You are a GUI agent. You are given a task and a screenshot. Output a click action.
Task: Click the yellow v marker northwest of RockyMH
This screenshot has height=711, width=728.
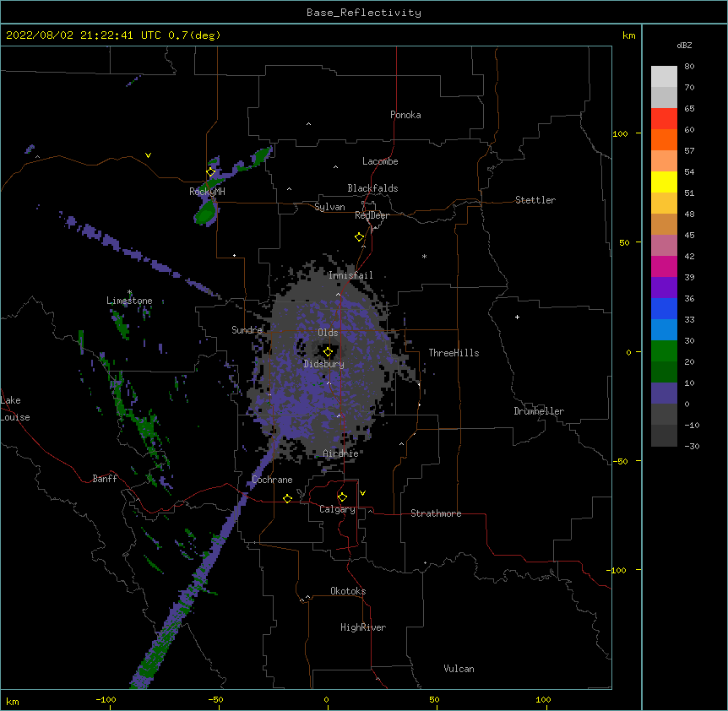(x=148, y=155)
